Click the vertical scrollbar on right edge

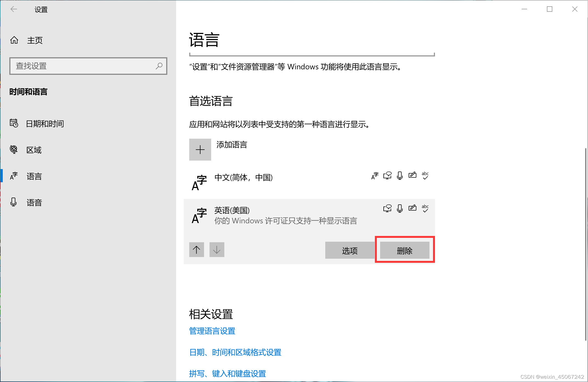tap(586, 244)
